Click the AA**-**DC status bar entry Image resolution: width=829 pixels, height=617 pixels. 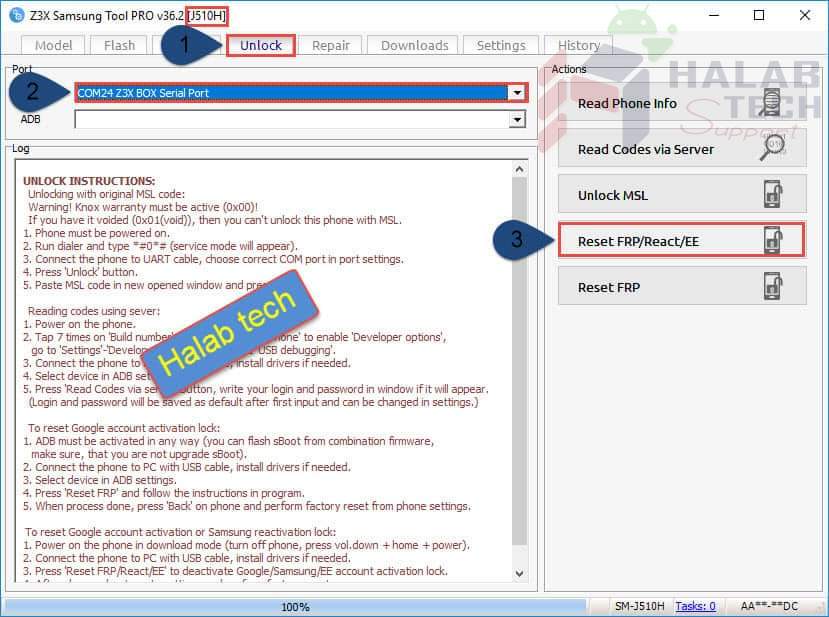(769, 606)
